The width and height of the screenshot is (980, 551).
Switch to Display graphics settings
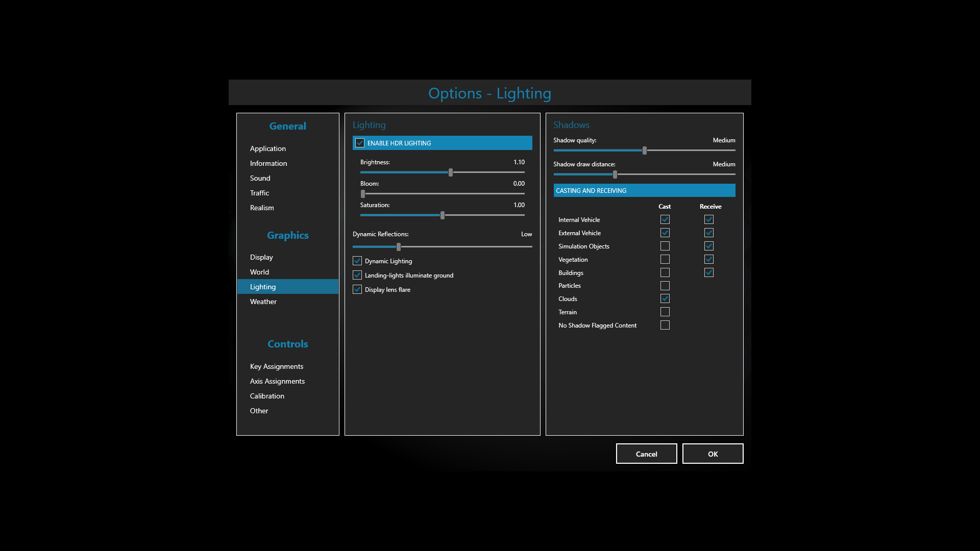(x=261, y=257)
